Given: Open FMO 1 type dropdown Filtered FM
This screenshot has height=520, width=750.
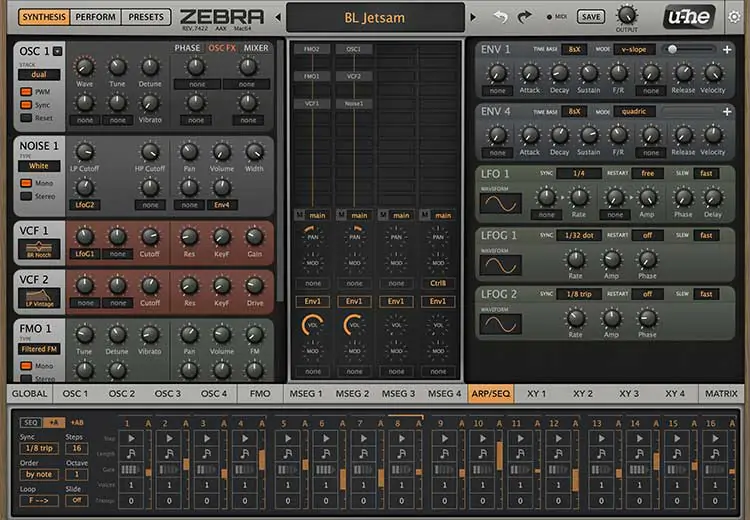Looking at the screenshot, I should click(x=39, y=349).
